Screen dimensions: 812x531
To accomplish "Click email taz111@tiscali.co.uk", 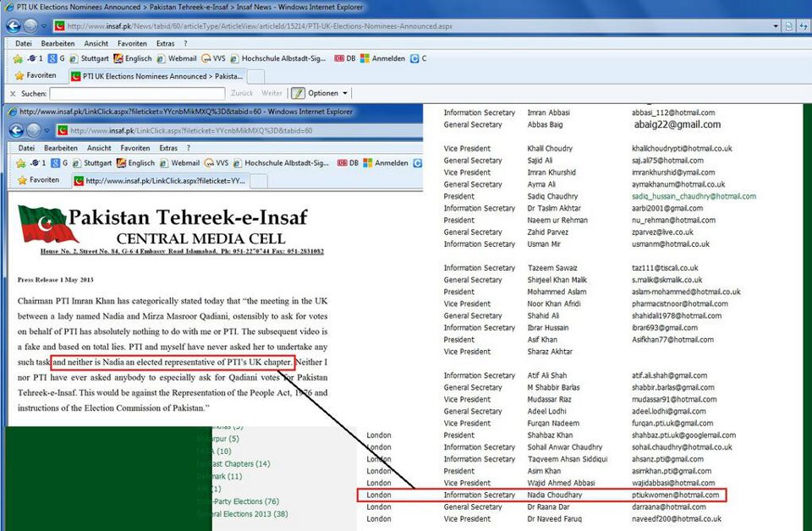I will coord(665,267).
